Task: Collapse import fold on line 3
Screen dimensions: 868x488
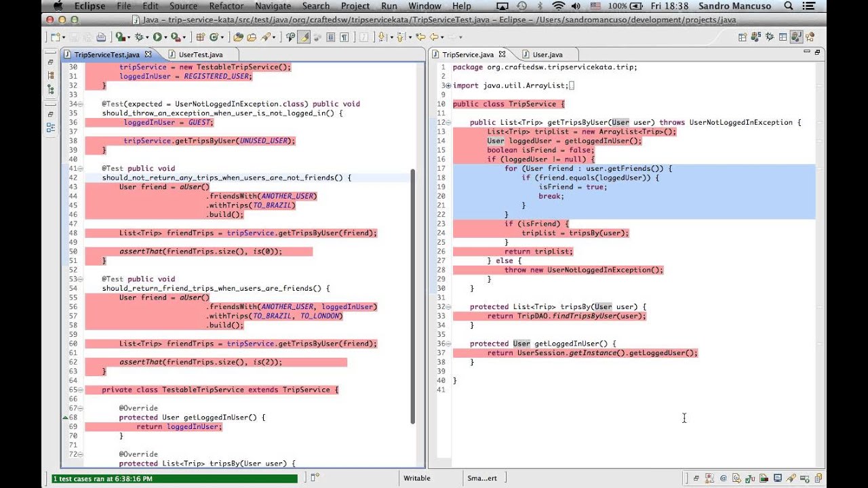Action: coord(448,85)
